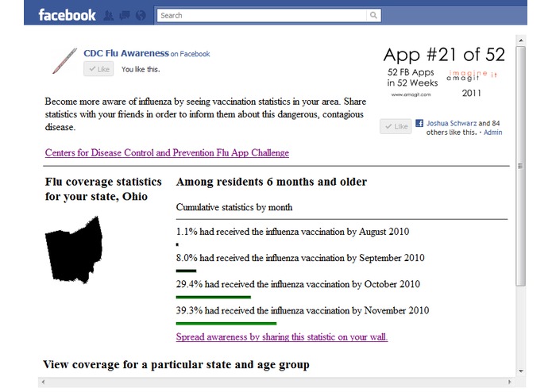The height and width of the screenshot is (392, 552).
Task: Click the September 2010 progress bar
Action: coord(186,271)
